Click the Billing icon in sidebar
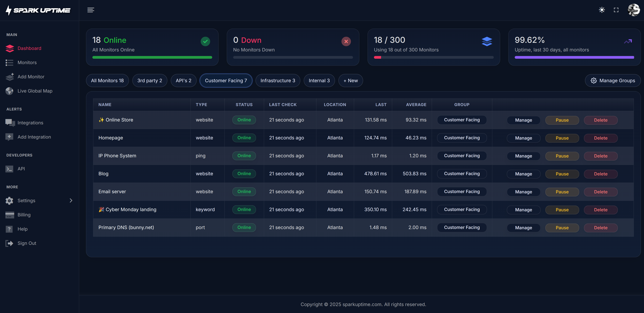644x313 pixels. click(9, 215)
